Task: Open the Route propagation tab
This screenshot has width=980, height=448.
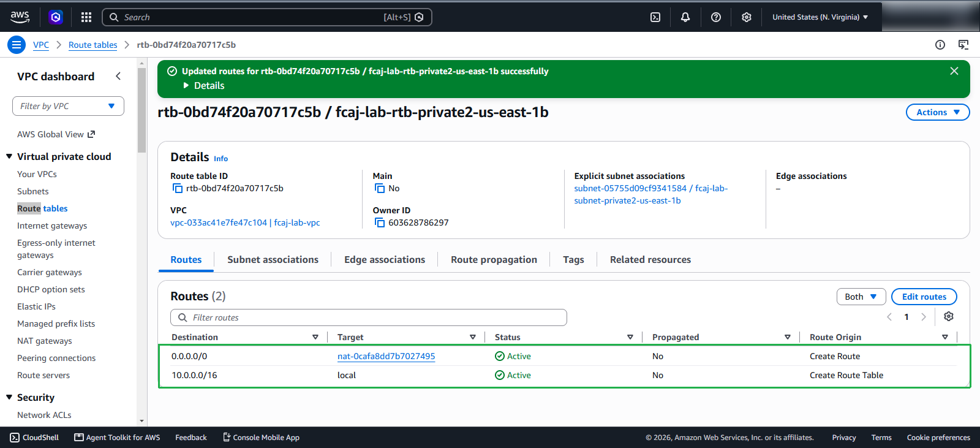Action: [494, 260]
